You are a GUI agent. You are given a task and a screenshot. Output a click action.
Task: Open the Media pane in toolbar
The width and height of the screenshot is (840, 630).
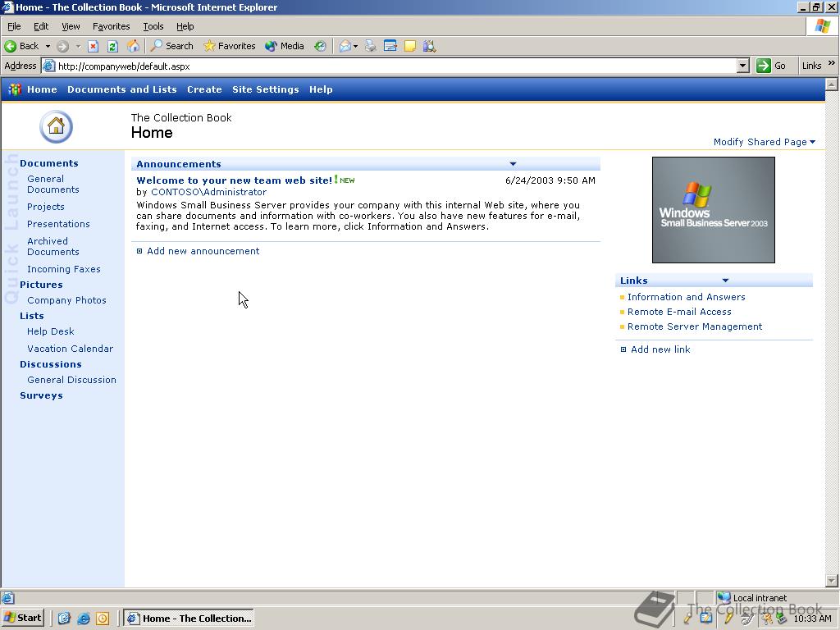285,46
